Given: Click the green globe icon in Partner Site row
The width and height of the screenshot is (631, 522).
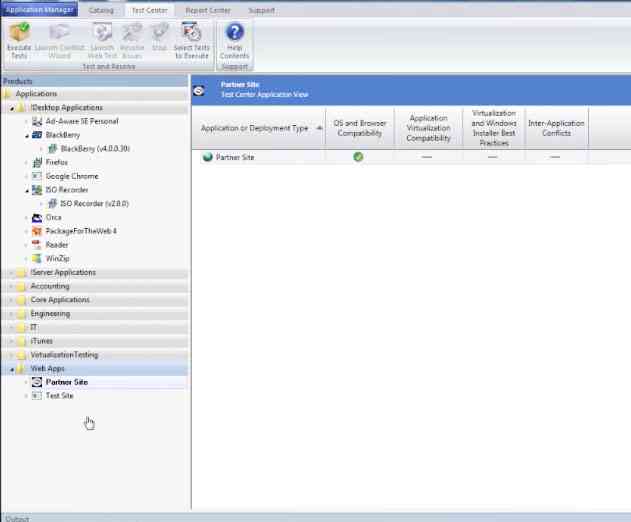Looking at the screenshot, I should (207, 157).
